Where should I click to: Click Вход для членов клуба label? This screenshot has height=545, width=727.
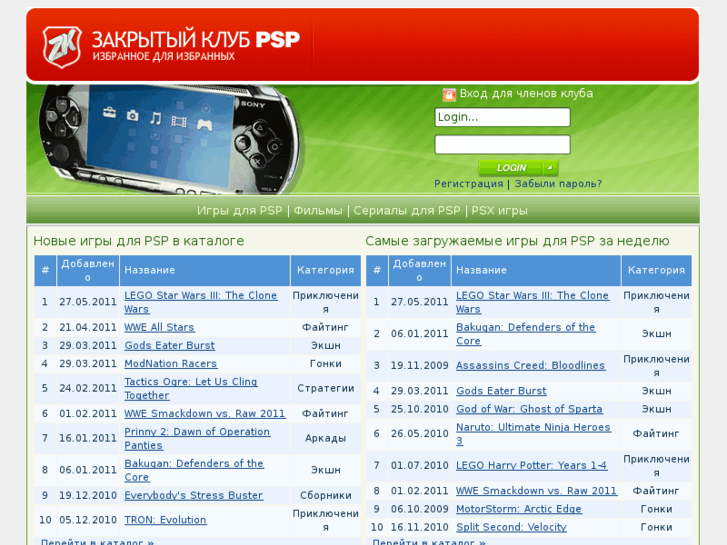[x=526, y=93]
